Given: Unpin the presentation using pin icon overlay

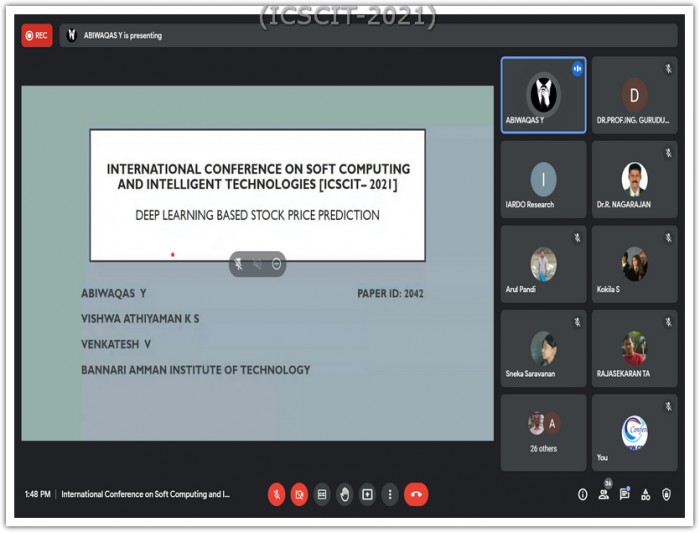Looking at the screenshot, I should tap(239, 264).
